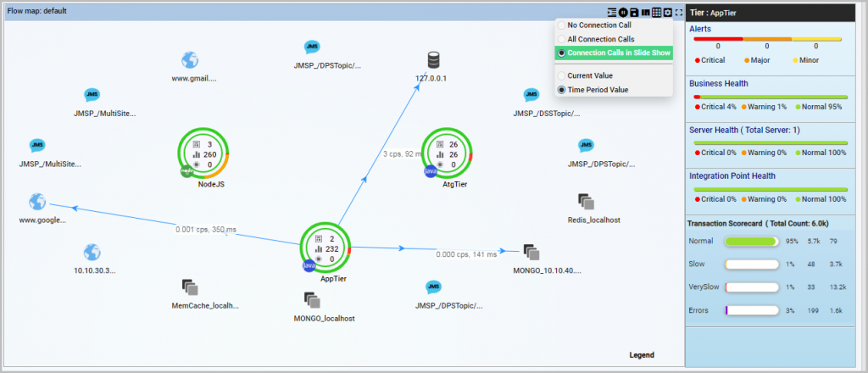Pause the flow map slide show
Screen dimensions: 868x373
click(x=623, y=12)
